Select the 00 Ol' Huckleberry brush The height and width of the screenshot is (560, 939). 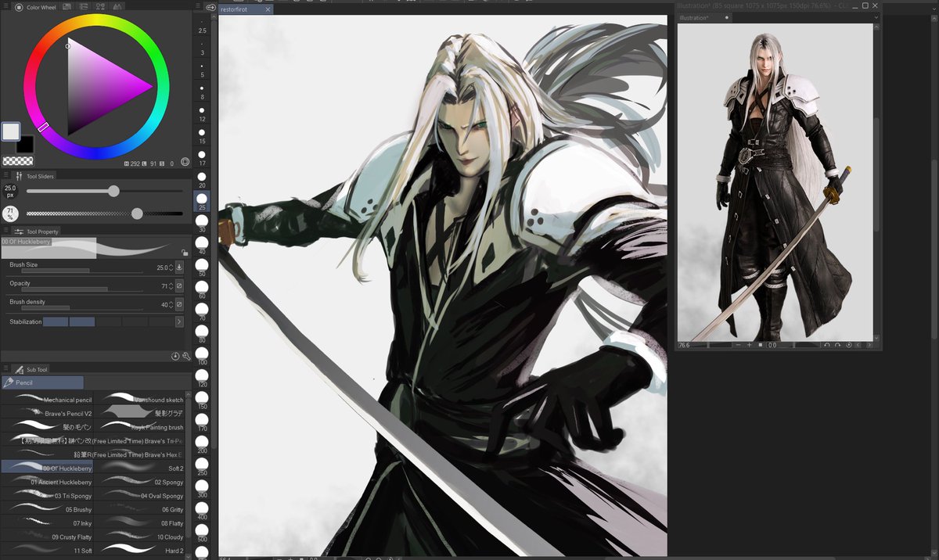pyautogui.click(x=47, y=468)
